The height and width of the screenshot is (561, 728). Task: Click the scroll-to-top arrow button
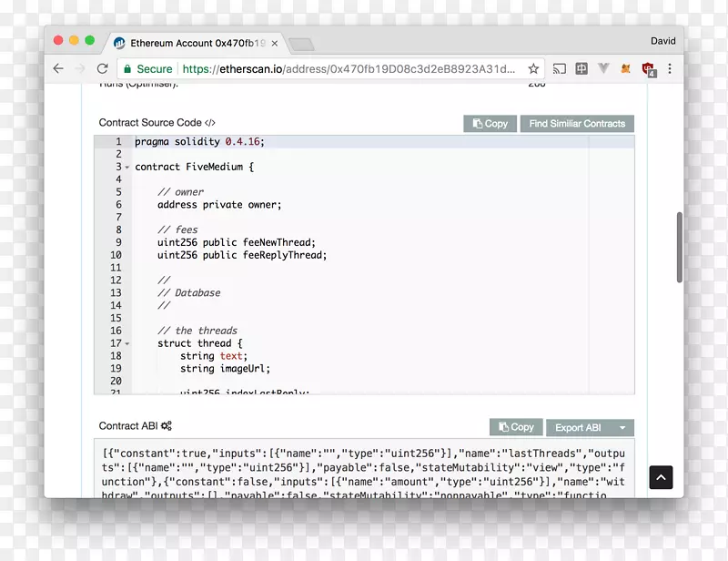point(662,477)
